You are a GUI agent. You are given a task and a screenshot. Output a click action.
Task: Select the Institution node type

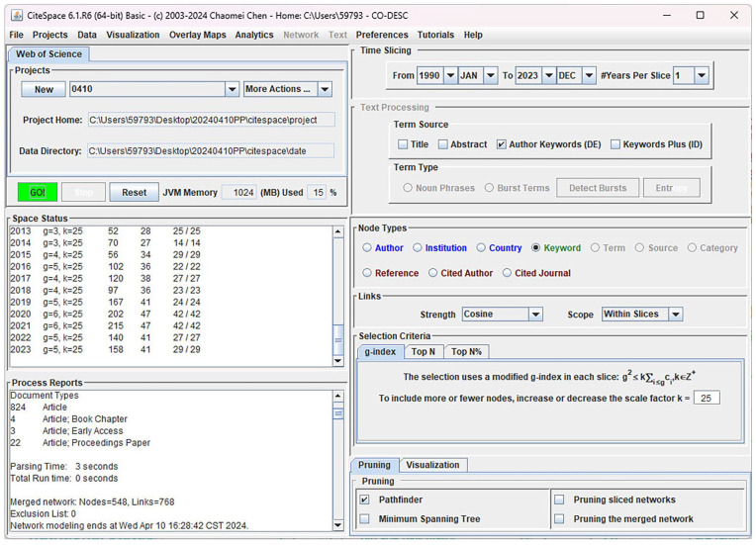point(418,247)
